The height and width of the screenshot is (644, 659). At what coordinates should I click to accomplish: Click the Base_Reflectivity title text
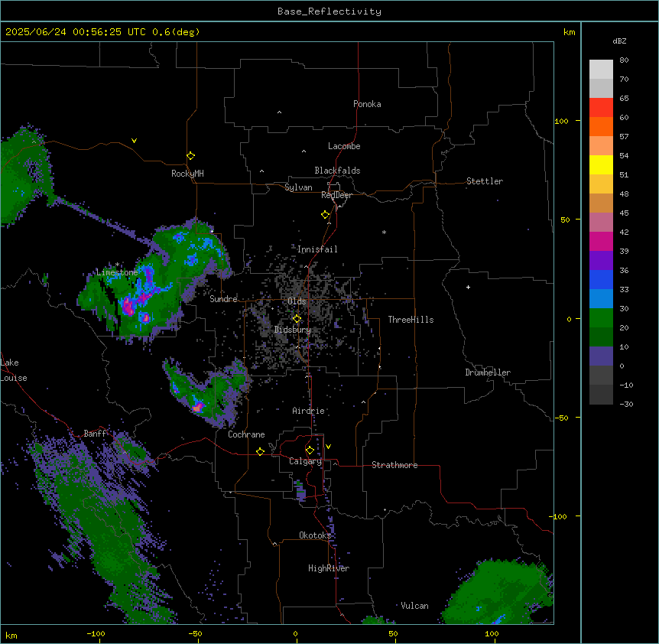click(x=329, y=11)
